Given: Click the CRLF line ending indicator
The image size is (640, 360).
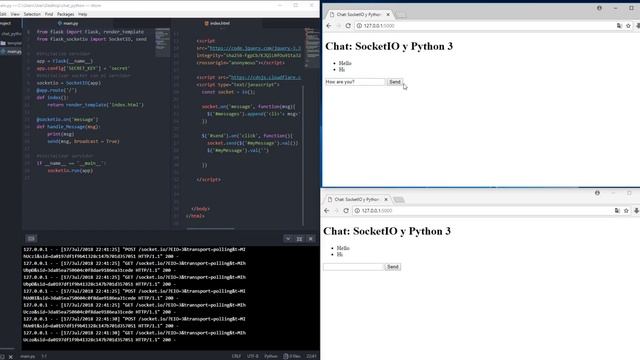Looking at the screenshot, I should tap(236, 356).
